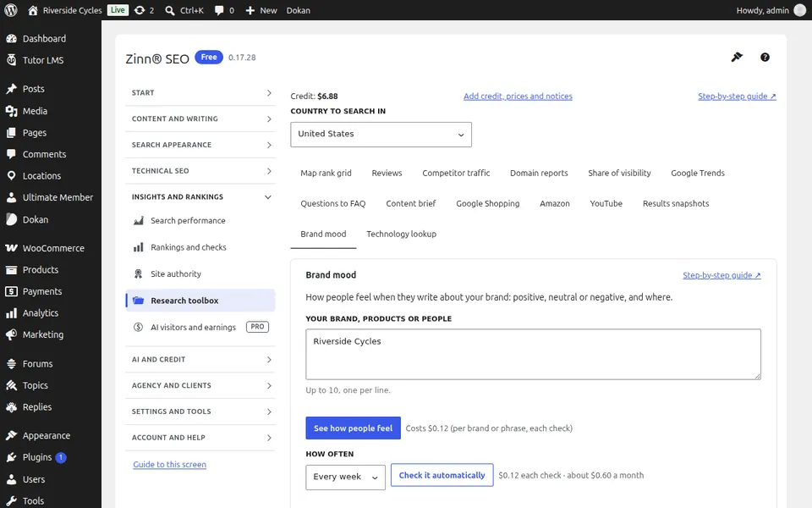Open the updates icon showing 2
This screenshot has height=508, width=812.
tap(140, 10)
